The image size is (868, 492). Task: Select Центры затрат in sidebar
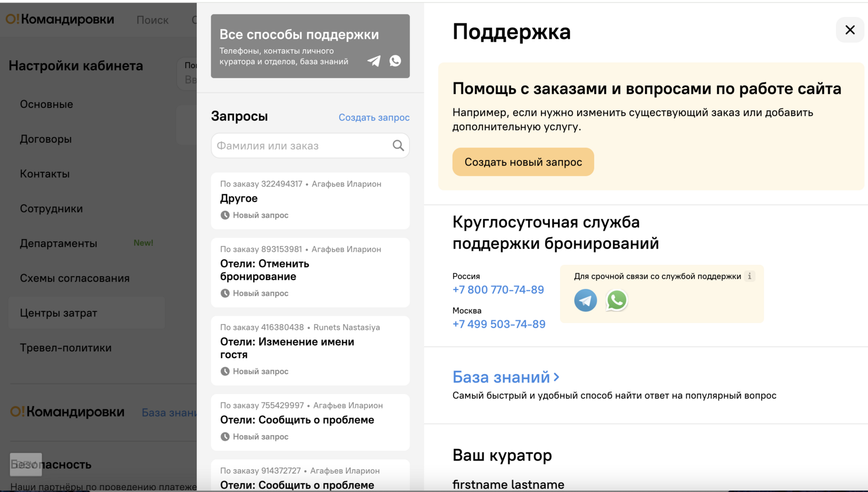point(87,313)
